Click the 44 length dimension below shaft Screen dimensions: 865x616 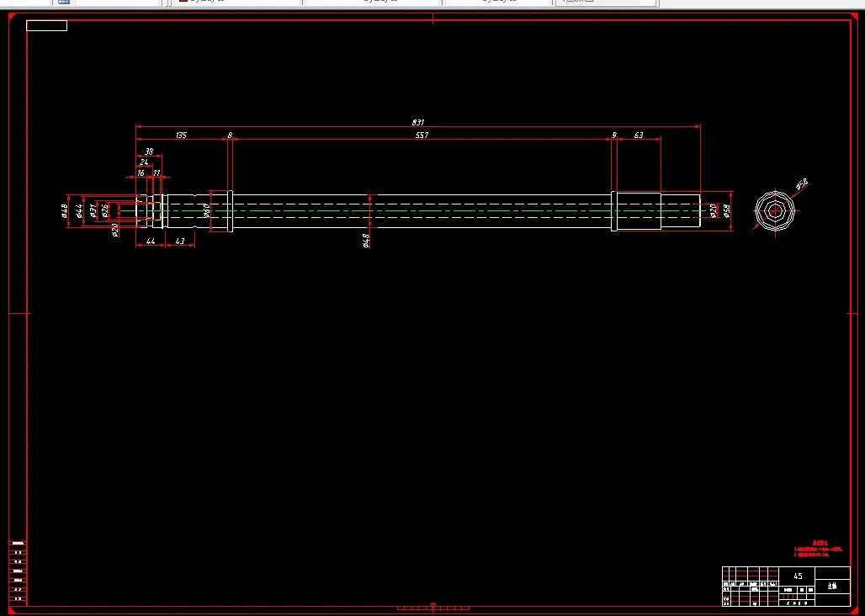coord(150,242)
